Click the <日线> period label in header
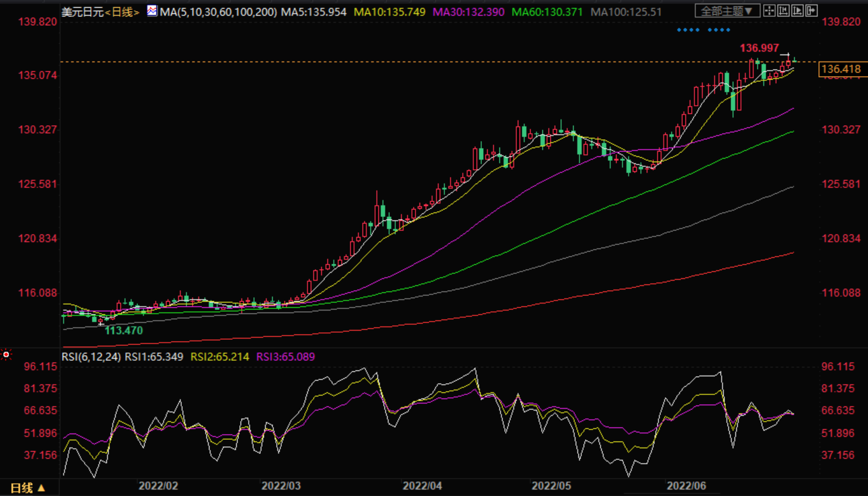The width and height of the screenshot is (868, 496). 122,12
